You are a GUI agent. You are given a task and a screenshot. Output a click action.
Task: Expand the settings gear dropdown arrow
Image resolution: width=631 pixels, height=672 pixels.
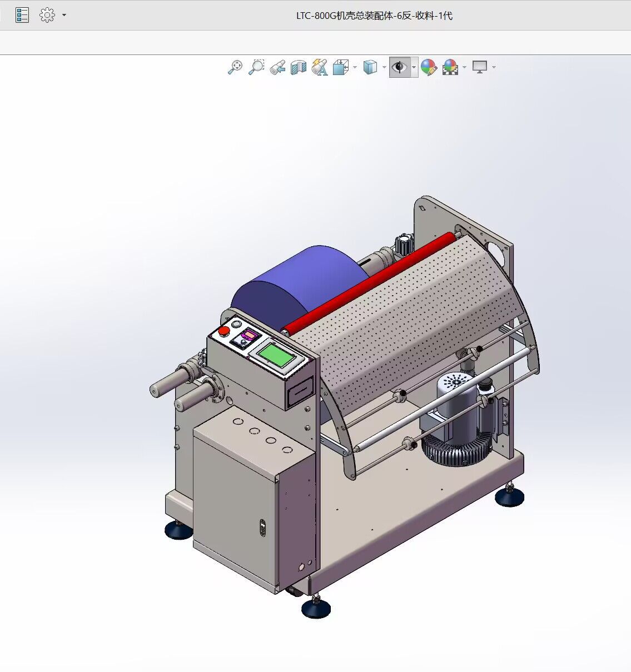pyautogui.click(x=64, y=15)
